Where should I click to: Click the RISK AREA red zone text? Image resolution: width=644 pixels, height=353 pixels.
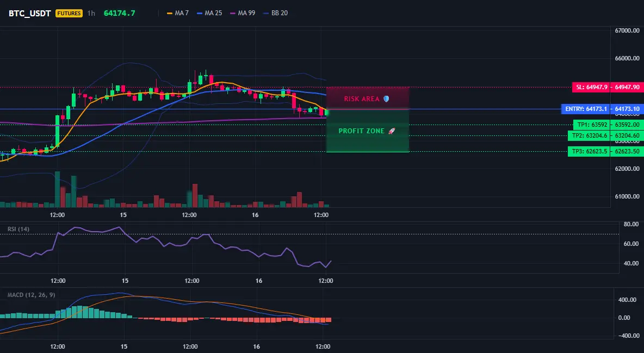(361, 99)
